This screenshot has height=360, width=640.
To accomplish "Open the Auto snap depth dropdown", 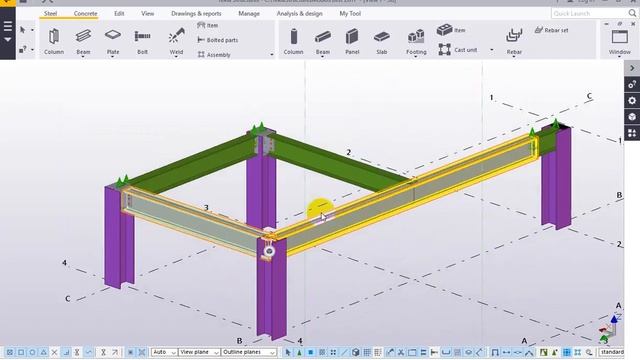I will point(164,352).
